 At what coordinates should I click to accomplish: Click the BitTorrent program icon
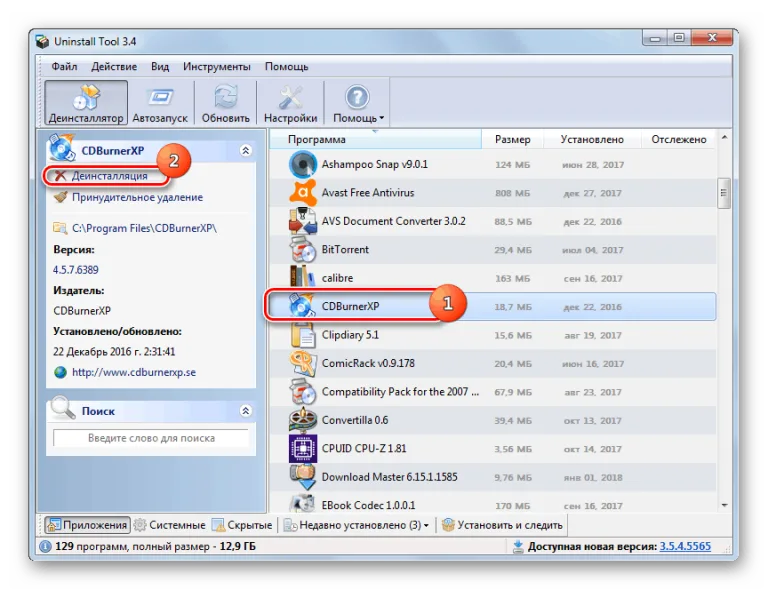click(303, 250)
